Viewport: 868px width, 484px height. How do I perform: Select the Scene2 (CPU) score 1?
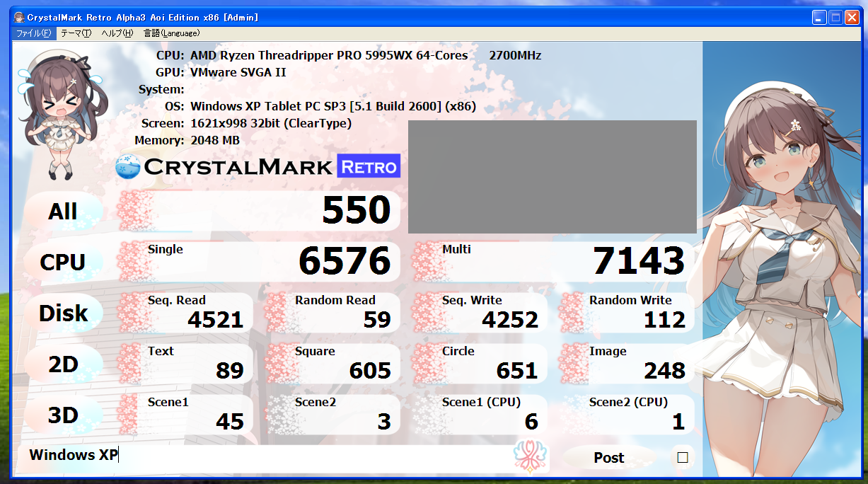point(678,422)
